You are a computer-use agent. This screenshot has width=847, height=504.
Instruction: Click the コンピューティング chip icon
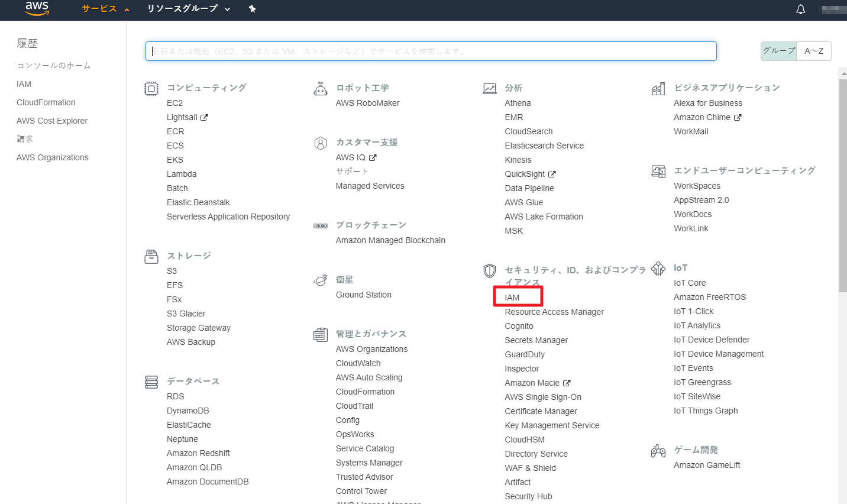pos(151,89)
